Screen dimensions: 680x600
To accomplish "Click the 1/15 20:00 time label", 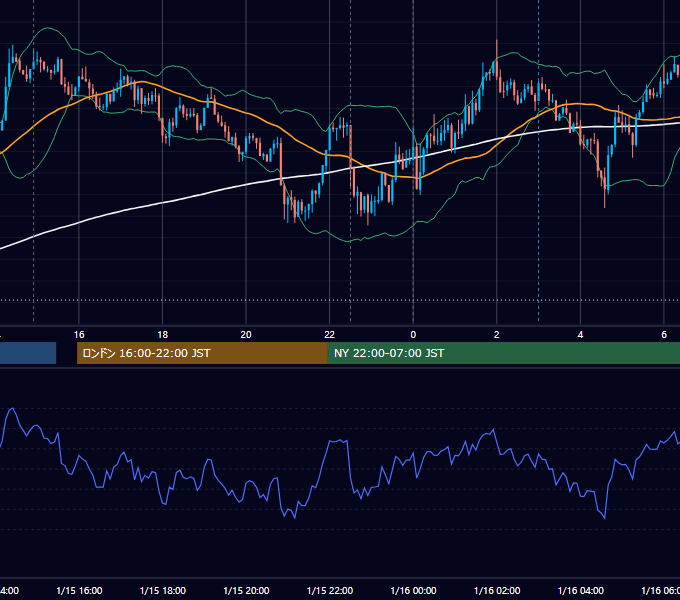I will pyautogui.click(x=246, y=590).
